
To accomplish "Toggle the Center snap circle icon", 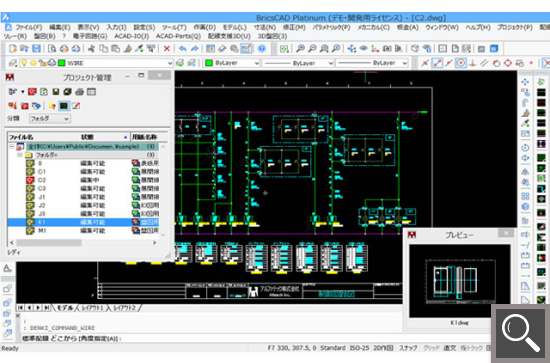I will (461, 63).
